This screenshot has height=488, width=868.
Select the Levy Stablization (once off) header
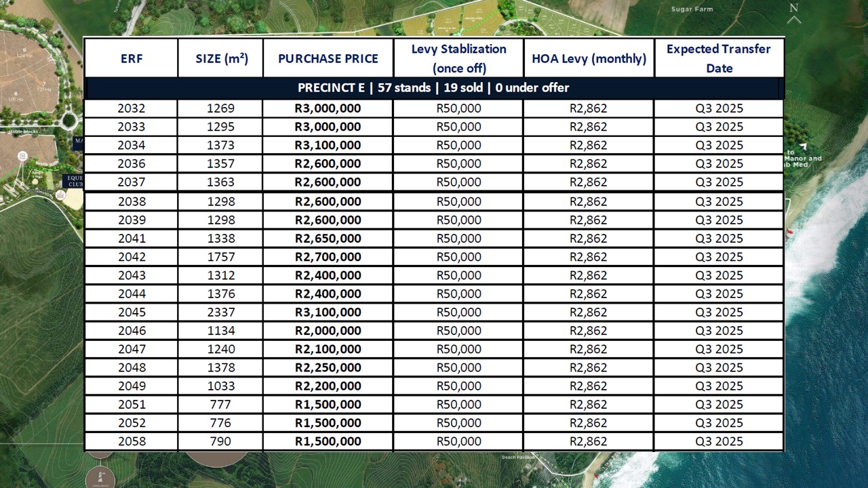(x=459, y=58)
